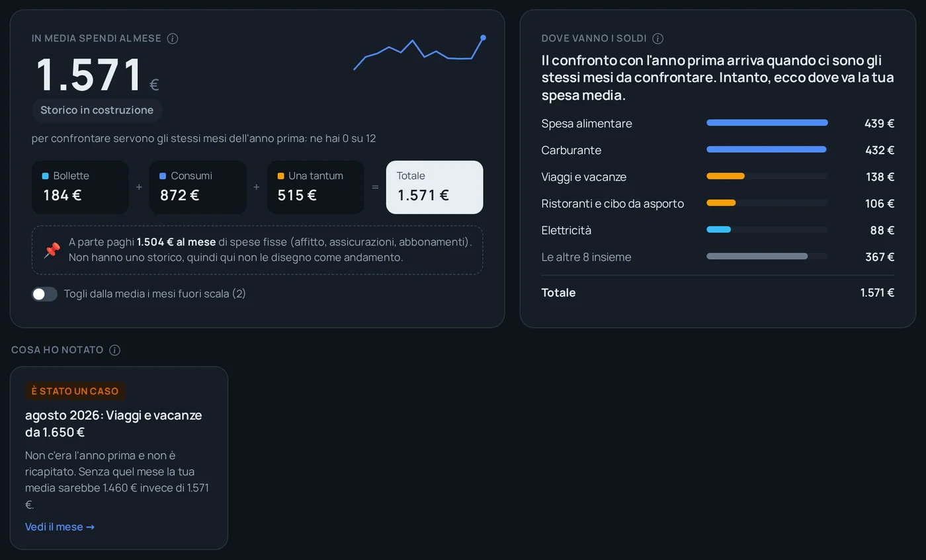Click the orange Una tantum color marker
Viewport: 926px width, 560px height.
tap(280, 176)
